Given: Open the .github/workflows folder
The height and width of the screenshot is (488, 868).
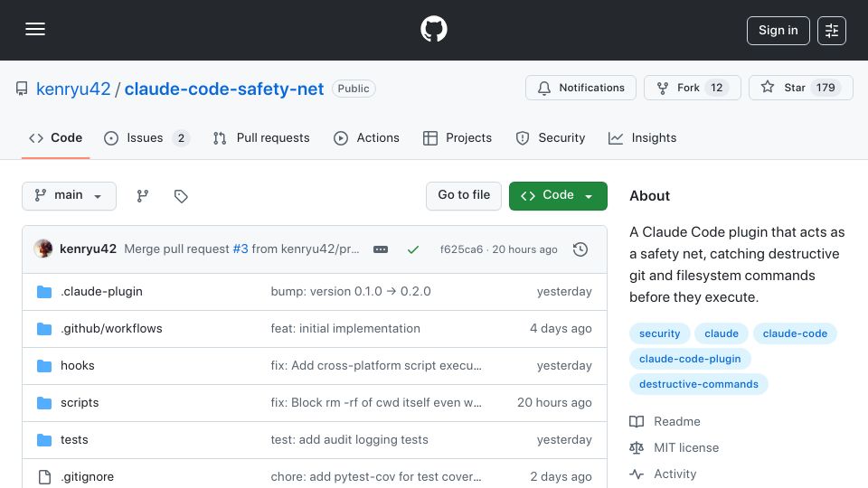Looking at the screenshot, I should [x=111, y=329].
